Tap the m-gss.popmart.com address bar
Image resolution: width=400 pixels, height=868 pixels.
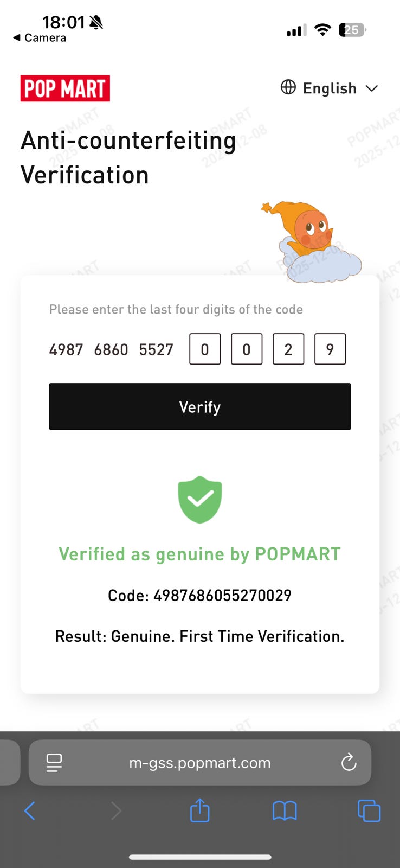[200, 763]
